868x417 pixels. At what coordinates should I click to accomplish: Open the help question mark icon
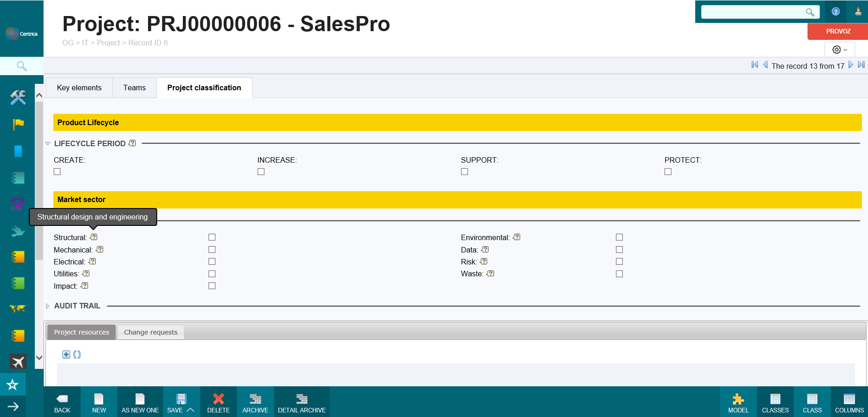[x=836, y=11]
